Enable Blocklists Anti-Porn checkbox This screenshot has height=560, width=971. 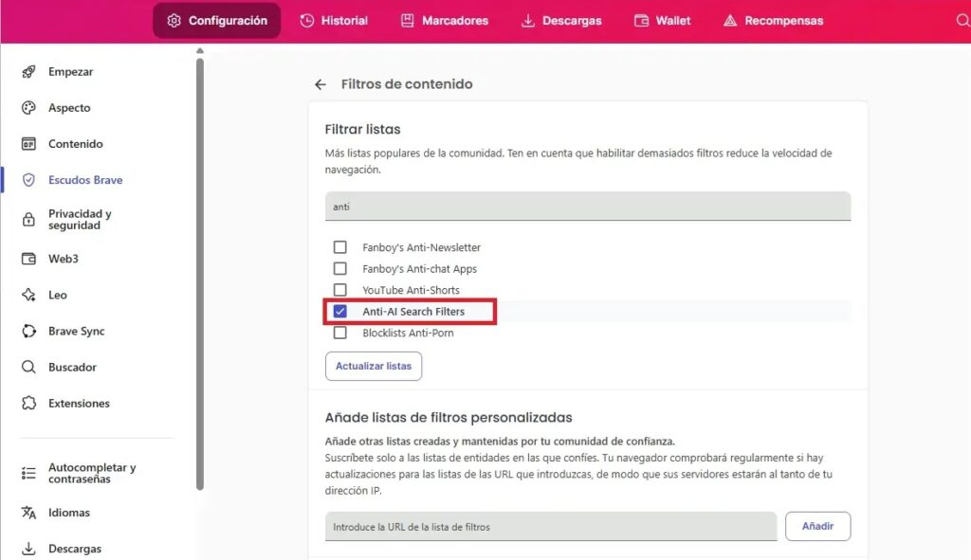[340, 333]
